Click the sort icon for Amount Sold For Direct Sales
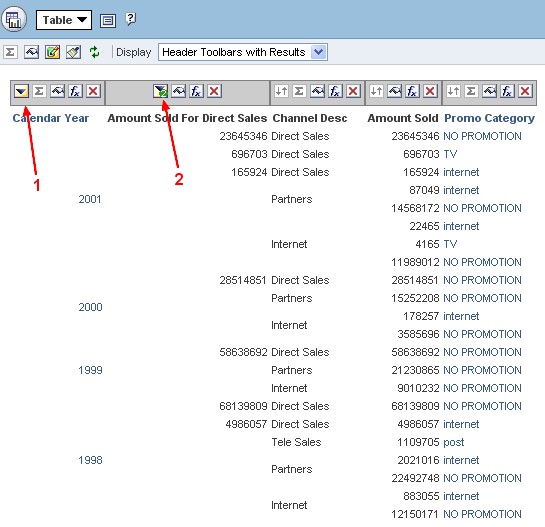The width and height of the screenshot is (545, 527). pyautogui.click(x=161, y=91)
